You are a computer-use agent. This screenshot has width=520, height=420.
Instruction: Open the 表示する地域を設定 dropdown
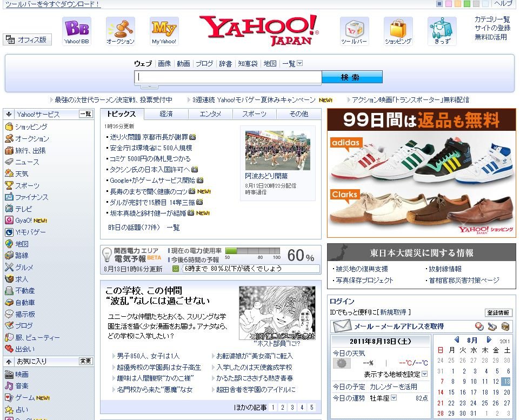pos(424,374)
